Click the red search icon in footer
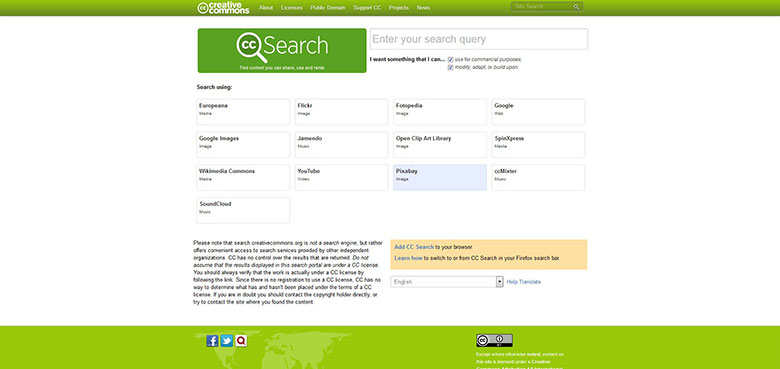Image resolution: width=780 pixels, height=369 pixels. pyautogui.click(x=241, y=341)
